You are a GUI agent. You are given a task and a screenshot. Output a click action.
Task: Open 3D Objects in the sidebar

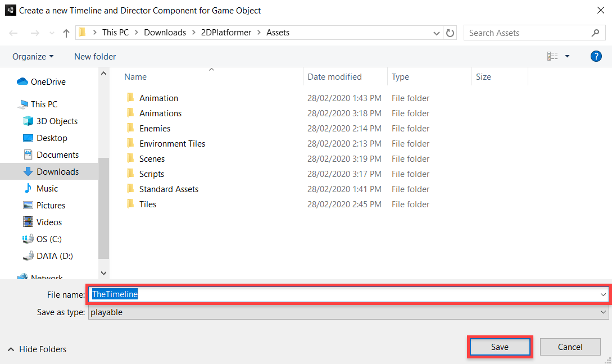tap(57, 121)
